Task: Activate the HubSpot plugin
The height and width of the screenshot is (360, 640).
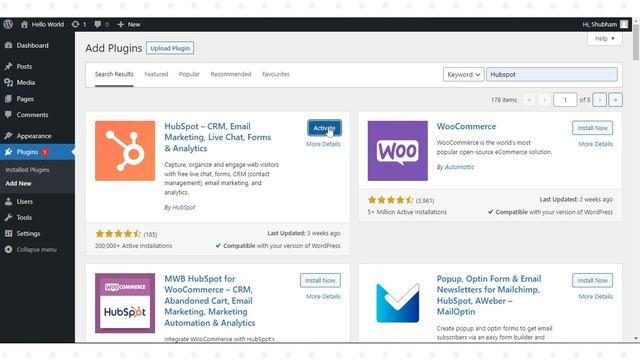Action: point(324,128)
